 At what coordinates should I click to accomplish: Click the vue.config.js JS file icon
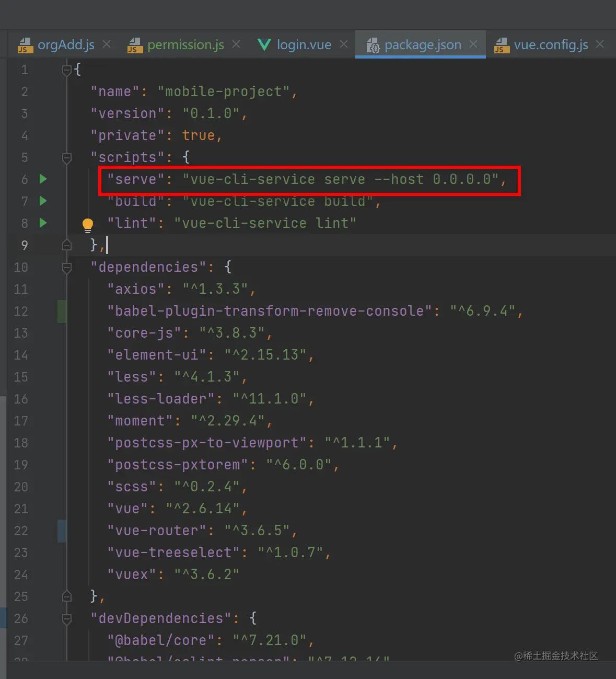(502, 45)
